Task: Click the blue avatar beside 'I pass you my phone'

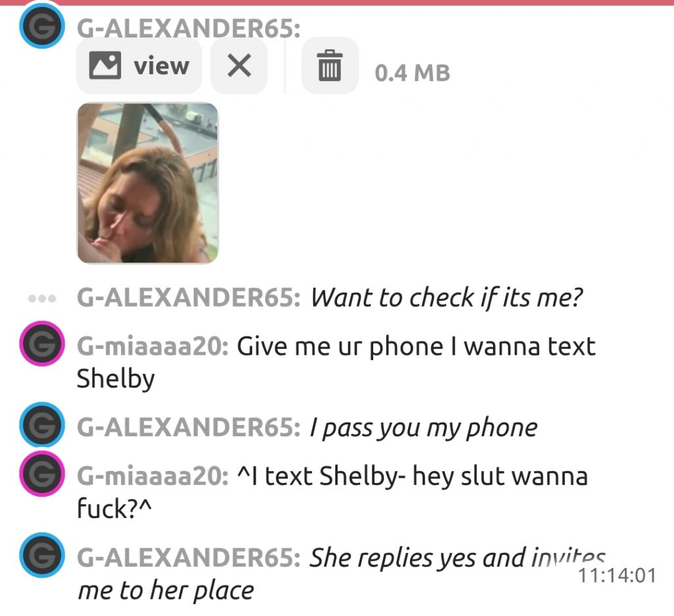Action: (42, 424)
